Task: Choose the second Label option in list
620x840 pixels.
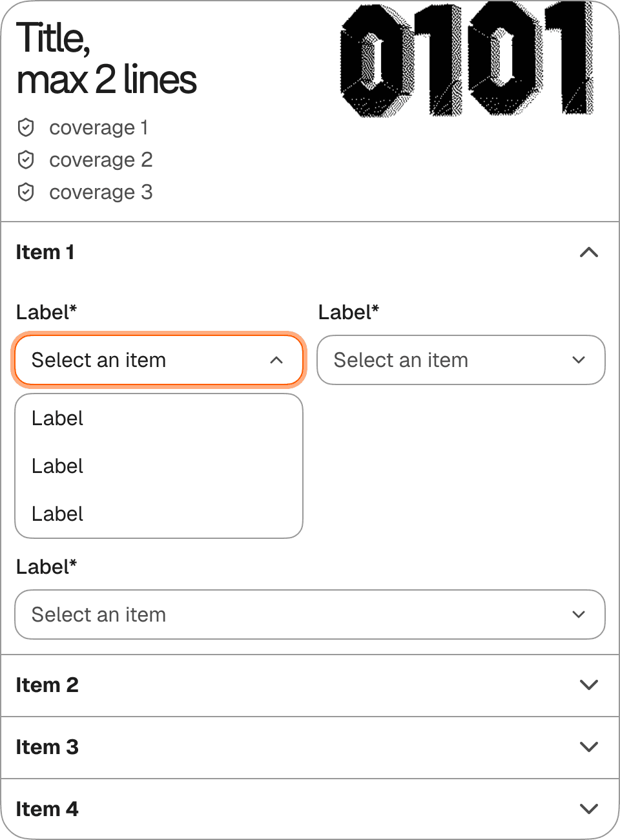Action: point(58,467)
